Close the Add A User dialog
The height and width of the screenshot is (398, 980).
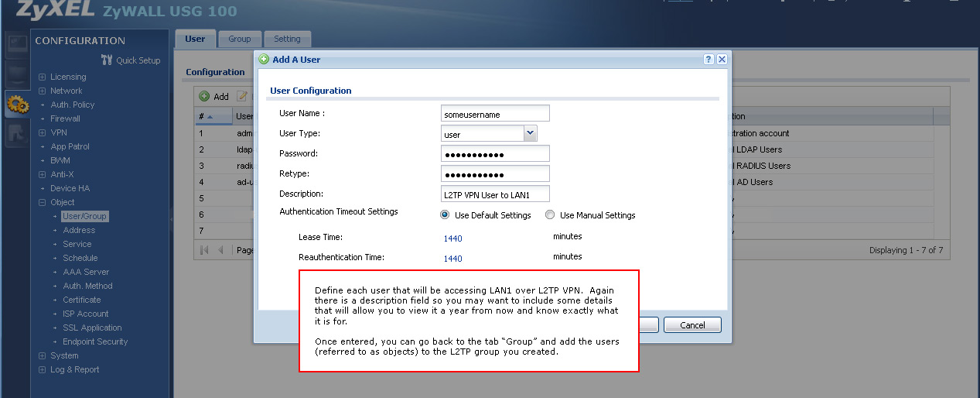721,59
